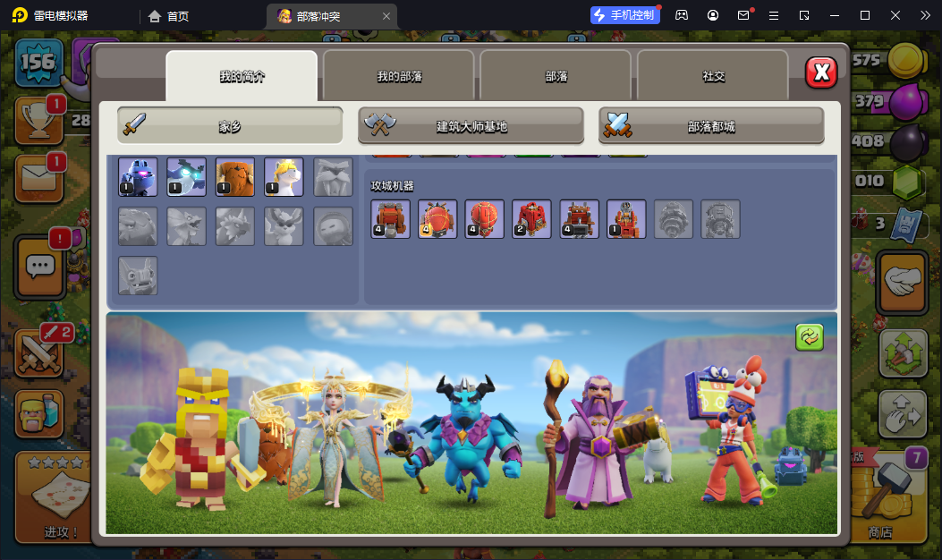Image resolution: width=942 pixels, height=560 pixels.
Task: Select the locked Poison Lizard pet icon
Action: (x=186, y=226)
